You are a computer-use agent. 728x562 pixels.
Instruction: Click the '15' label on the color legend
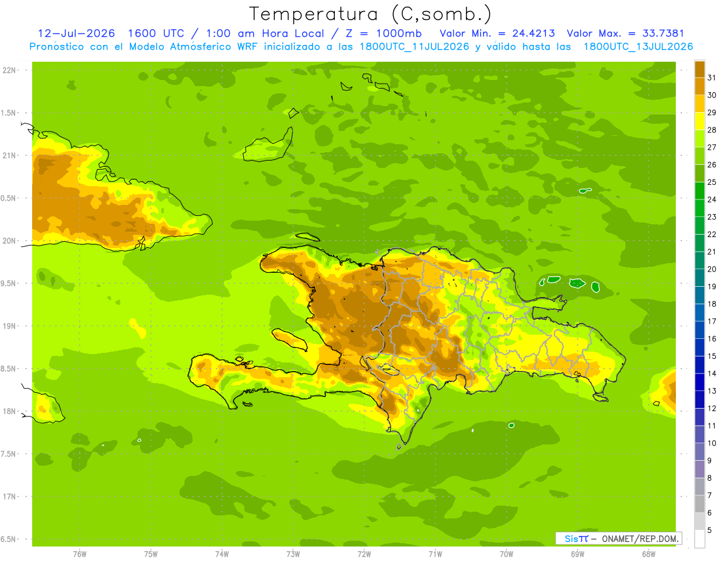(712, 356)
